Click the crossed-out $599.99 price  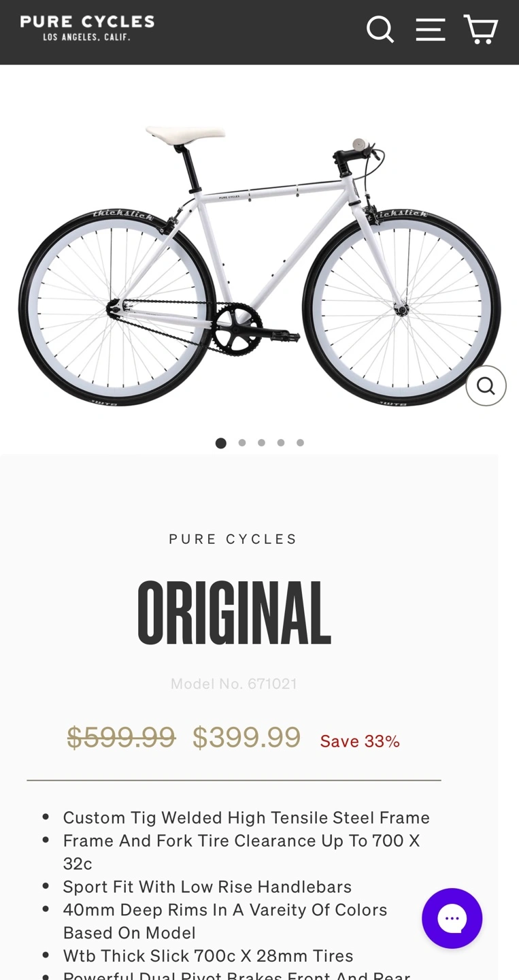coord(121,737)
